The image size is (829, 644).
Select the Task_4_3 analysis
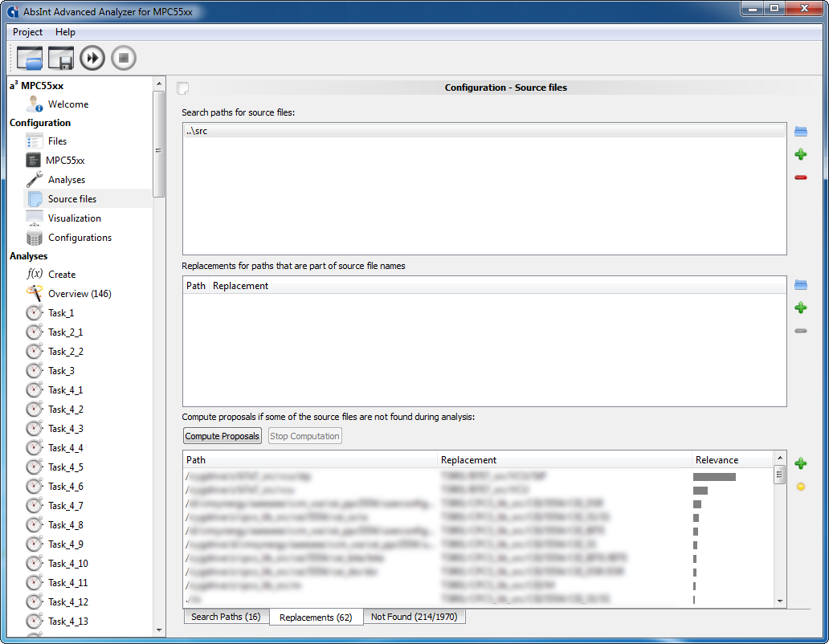point(66,429)
